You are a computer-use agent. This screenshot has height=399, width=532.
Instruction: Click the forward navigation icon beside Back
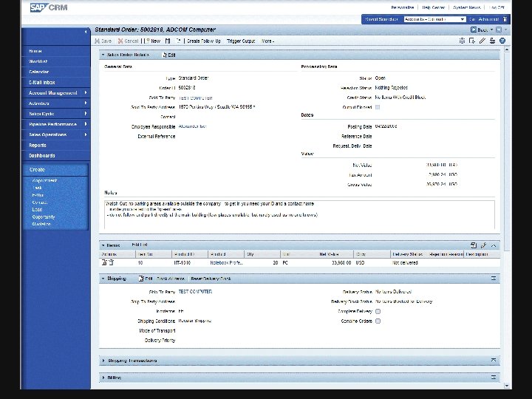(x=499, y=30)
